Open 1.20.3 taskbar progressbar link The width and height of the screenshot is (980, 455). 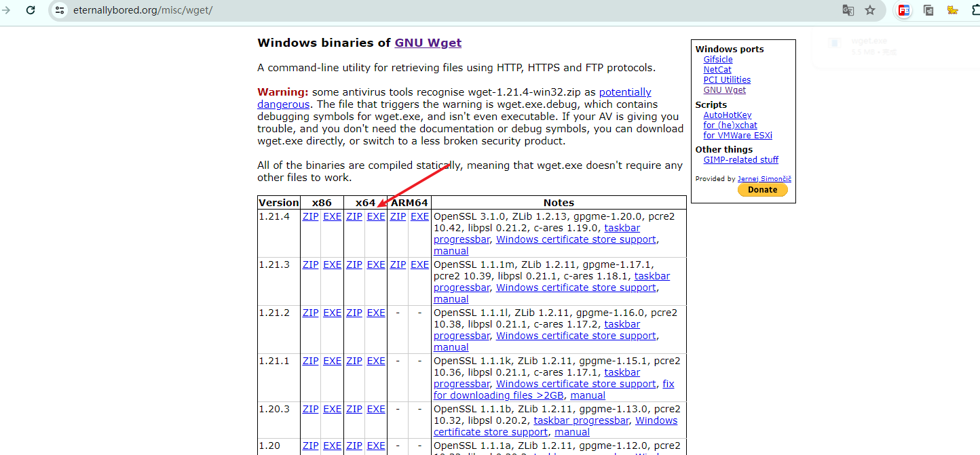pos(582,420)
